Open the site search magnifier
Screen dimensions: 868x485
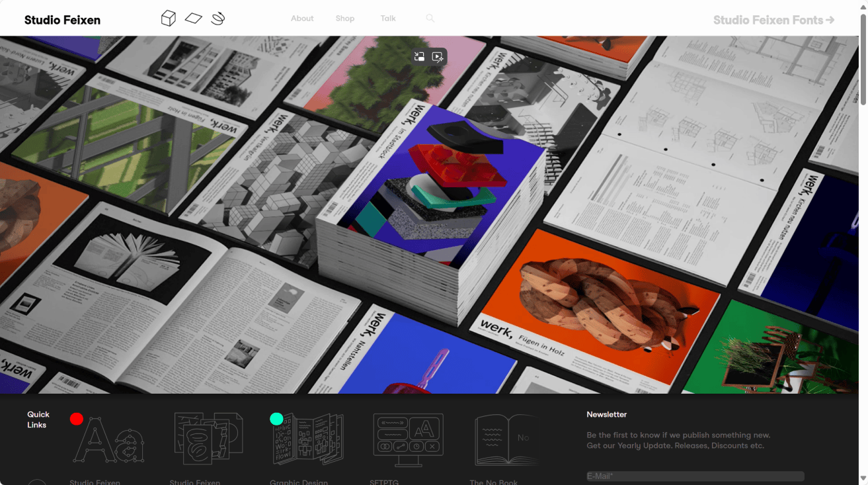coord(430,19)
